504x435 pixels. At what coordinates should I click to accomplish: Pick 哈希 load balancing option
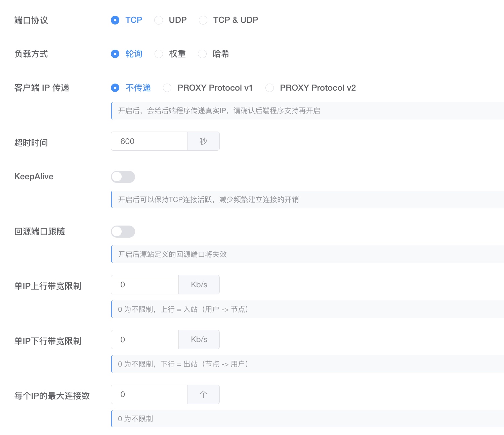tap(202, 54)
